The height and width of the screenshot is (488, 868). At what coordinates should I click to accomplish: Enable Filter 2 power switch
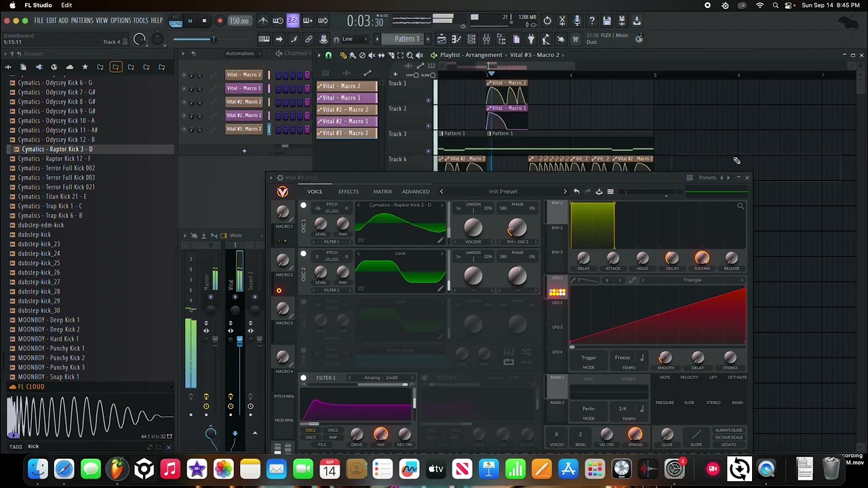coord(425,378)
